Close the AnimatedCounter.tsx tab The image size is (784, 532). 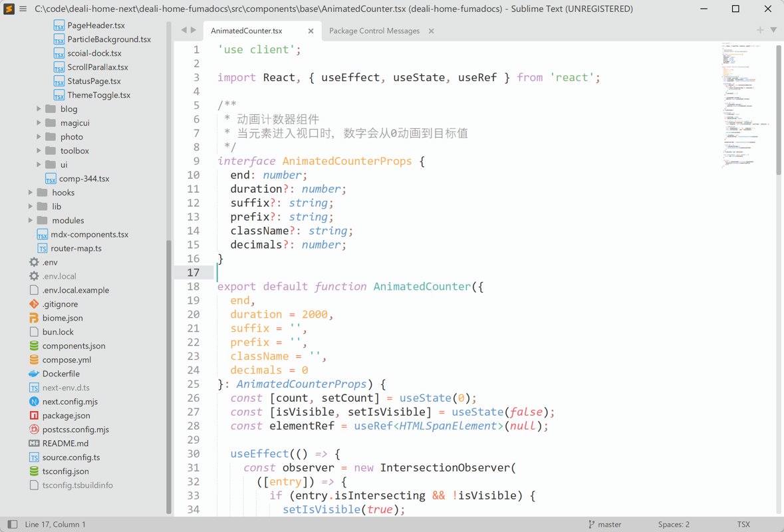[x=311, y=31]
